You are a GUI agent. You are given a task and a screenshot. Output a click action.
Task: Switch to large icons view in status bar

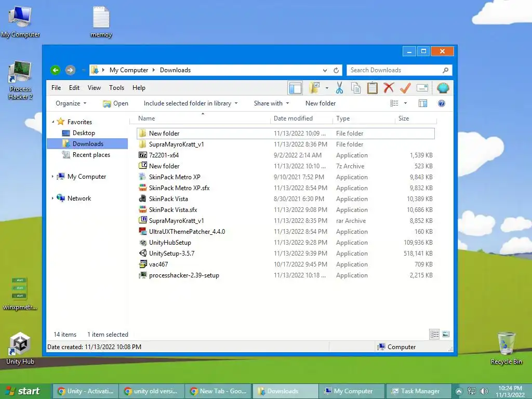446,334
